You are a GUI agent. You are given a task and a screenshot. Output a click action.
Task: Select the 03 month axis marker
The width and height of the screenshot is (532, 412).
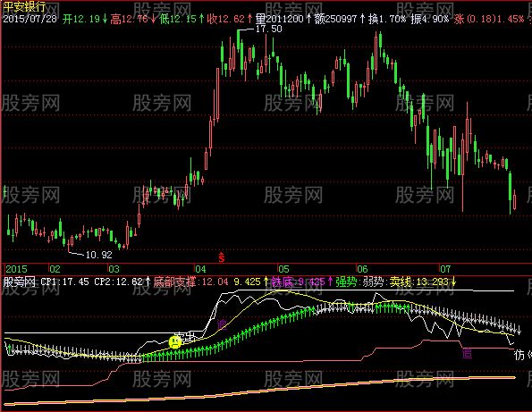pyautogui.click(x=114, y=269)
